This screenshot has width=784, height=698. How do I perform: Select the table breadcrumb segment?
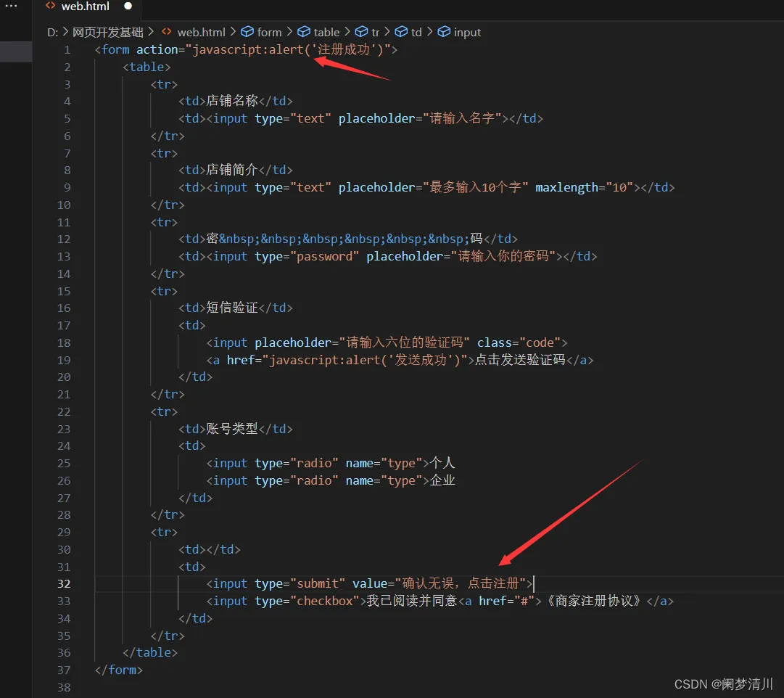pos(326,33)
